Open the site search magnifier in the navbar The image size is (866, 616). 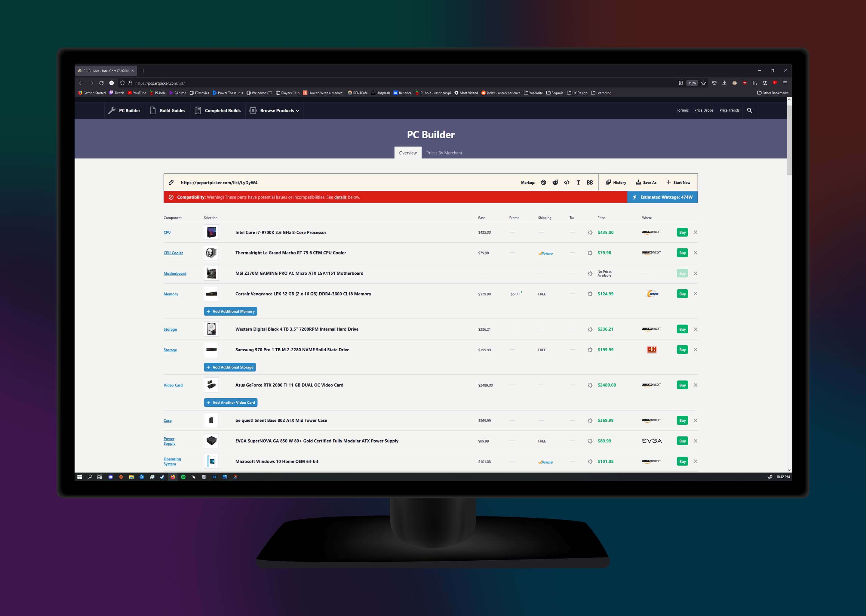coord(749,110)
